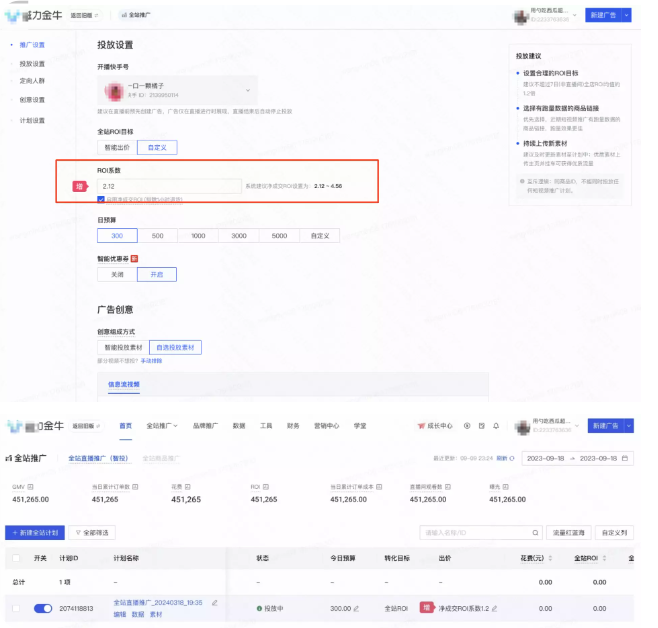Click the edit pencil next to 300.00 budget

(355, 608)
